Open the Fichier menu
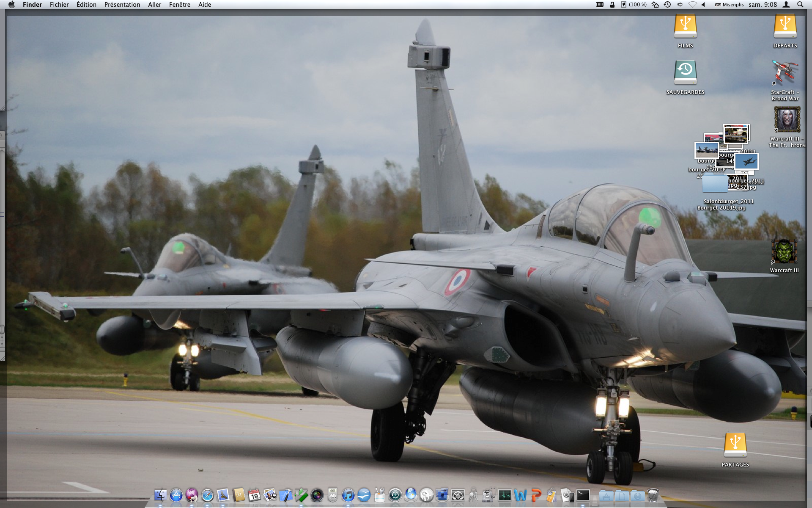This screenshot has width=812, height=508. (59, 5)
